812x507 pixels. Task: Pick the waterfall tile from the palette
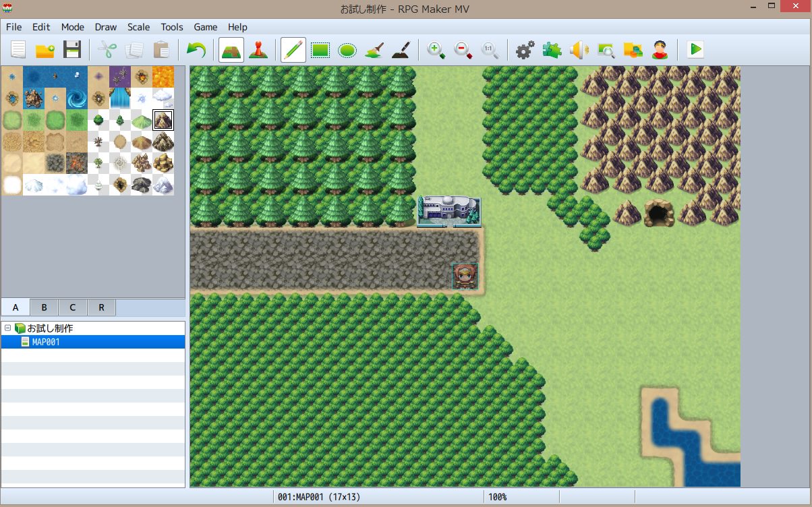pyautogui.click(x=120, y=98)
